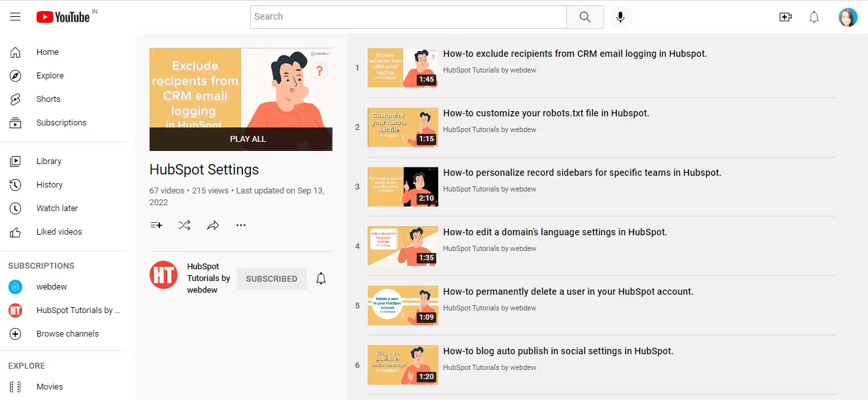
Task: Save the playlist to library
Action: [x=156, y=225]
